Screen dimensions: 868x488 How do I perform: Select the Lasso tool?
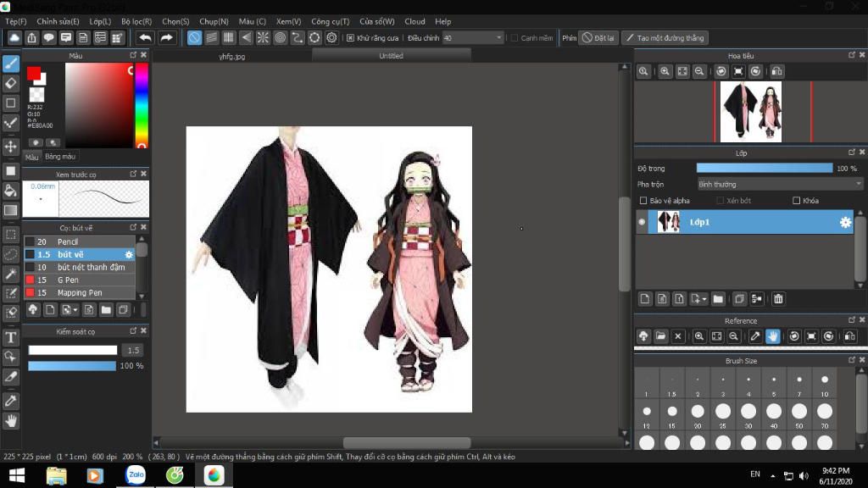coord(10,254)
